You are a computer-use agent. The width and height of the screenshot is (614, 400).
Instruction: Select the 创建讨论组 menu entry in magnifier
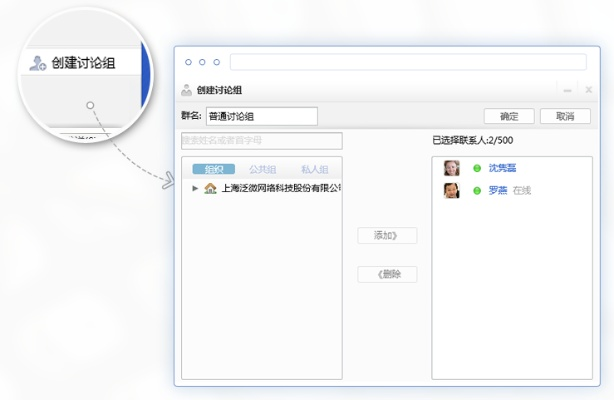83,63
